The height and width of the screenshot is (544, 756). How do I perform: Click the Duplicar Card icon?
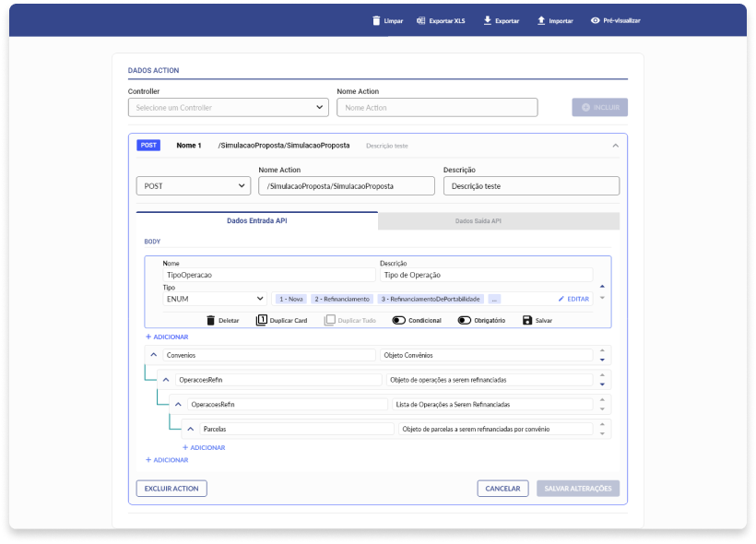pos(261,320)
